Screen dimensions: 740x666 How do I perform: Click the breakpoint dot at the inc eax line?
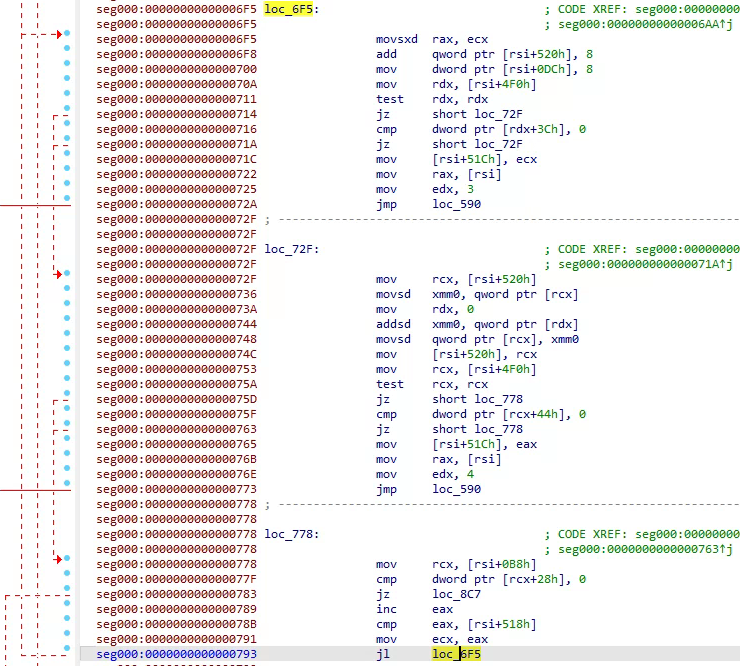click(x=67, y=609)
